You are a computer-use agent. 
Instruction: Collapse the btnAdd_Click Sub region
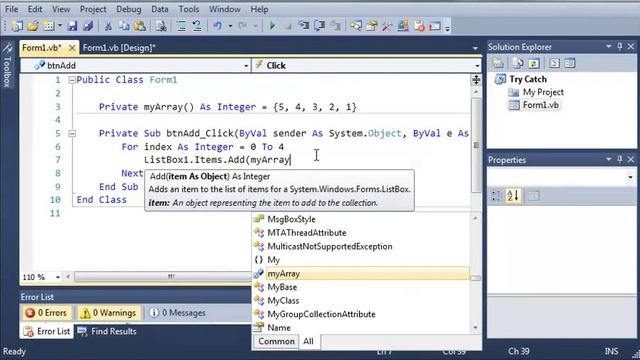click(72, 133)
